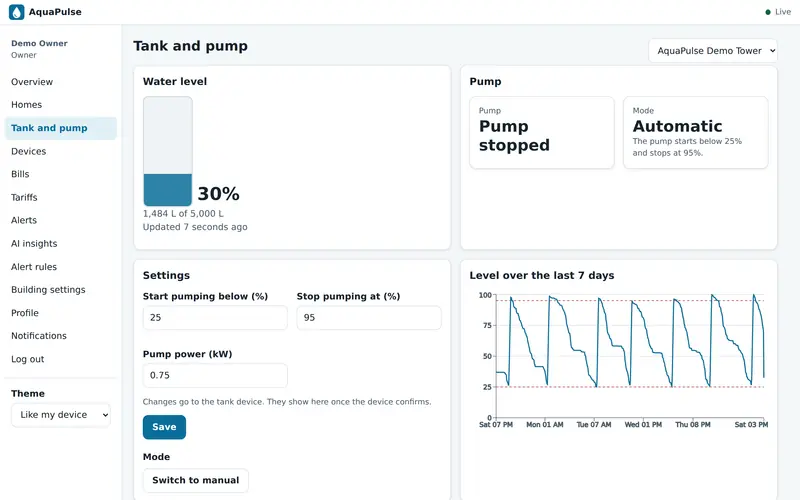Viewport: 800px width, 500px height.
Task: Expand the Like my device theme dropdown
Action: coord(61,415)
